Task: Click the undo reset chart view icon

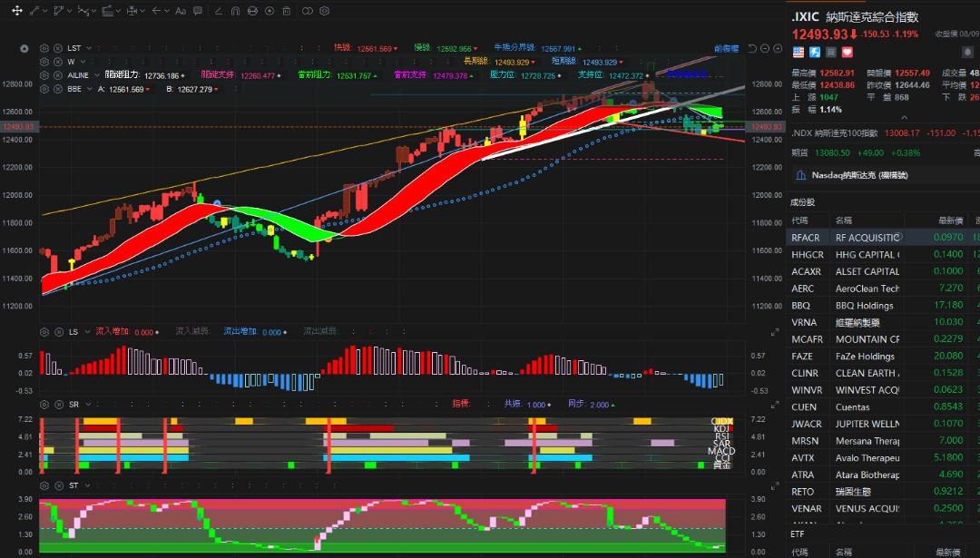Action: (x=752, y=48)
